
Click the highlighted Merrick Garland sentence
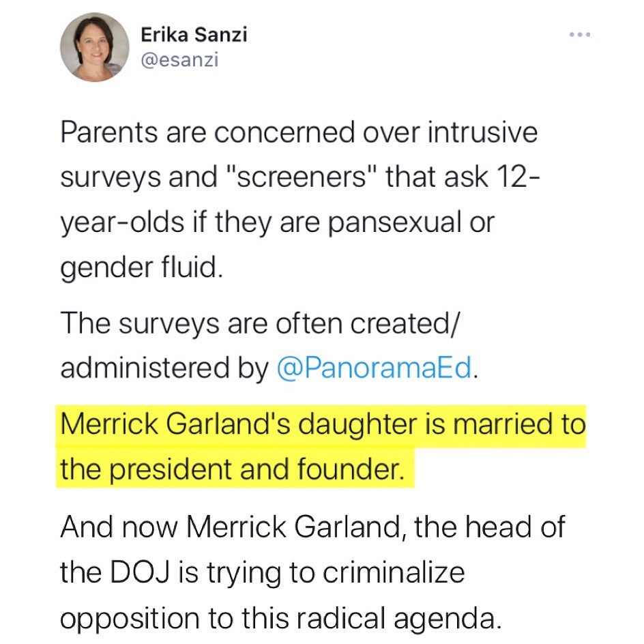321,445
